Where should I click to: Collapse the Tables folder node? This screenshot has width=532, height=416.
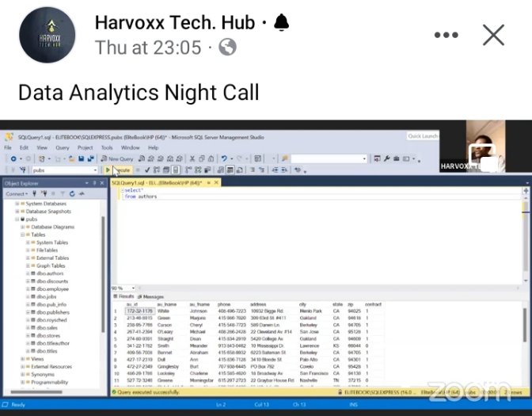tap(22, 235)
